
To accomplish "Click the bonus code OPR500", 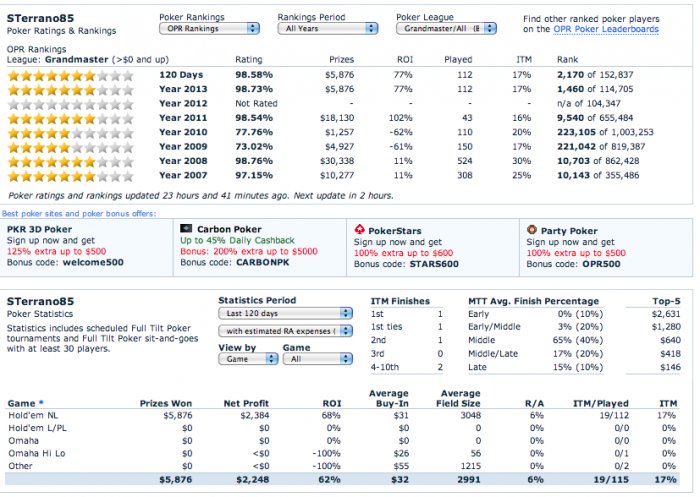I will click(601, 264).
